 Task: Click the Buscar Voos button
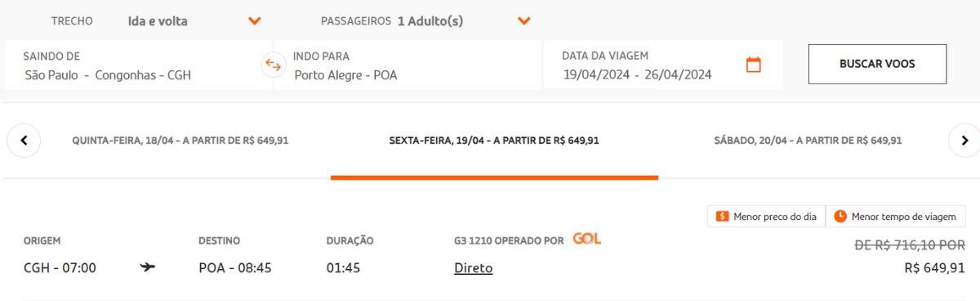[877, 64]
